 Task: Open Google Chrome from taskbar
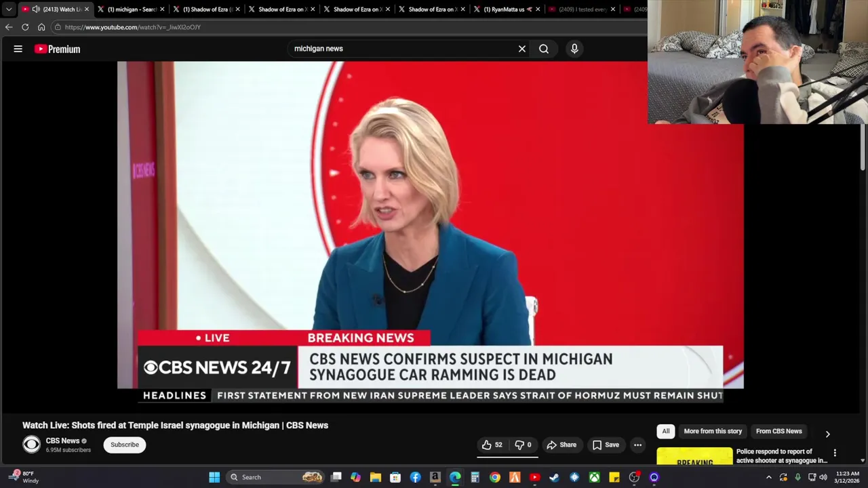point(495,477)
